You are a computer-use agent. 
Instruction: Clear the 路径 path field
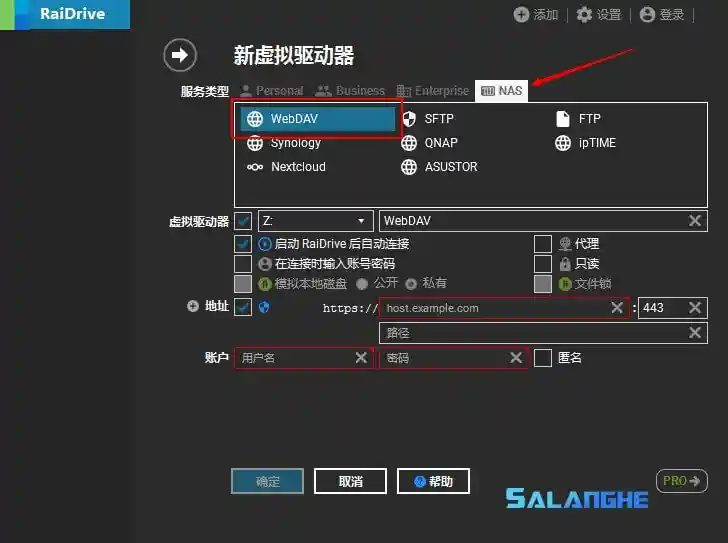[695, 332]
